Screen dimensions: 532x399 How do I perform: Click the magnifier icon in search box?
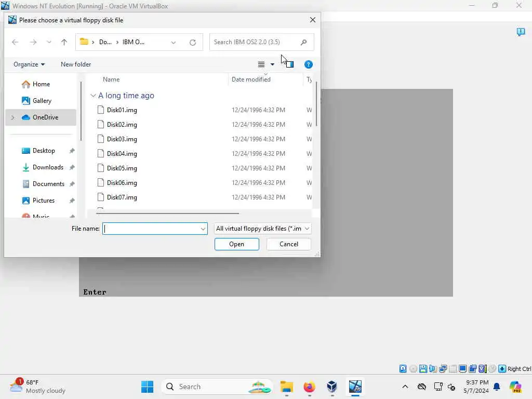coord(303,42)
